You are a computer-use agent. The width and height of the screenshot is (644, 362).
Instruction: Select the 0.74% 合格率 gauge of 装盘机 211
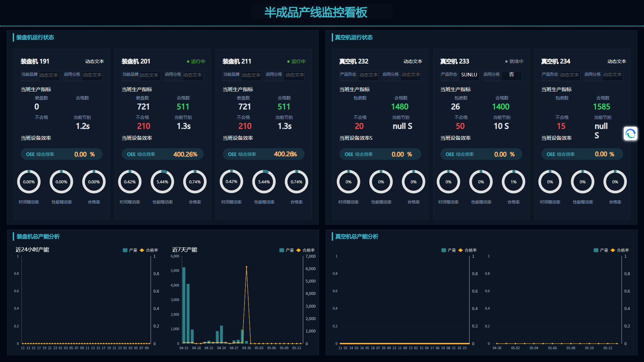[x=297, y=182]
